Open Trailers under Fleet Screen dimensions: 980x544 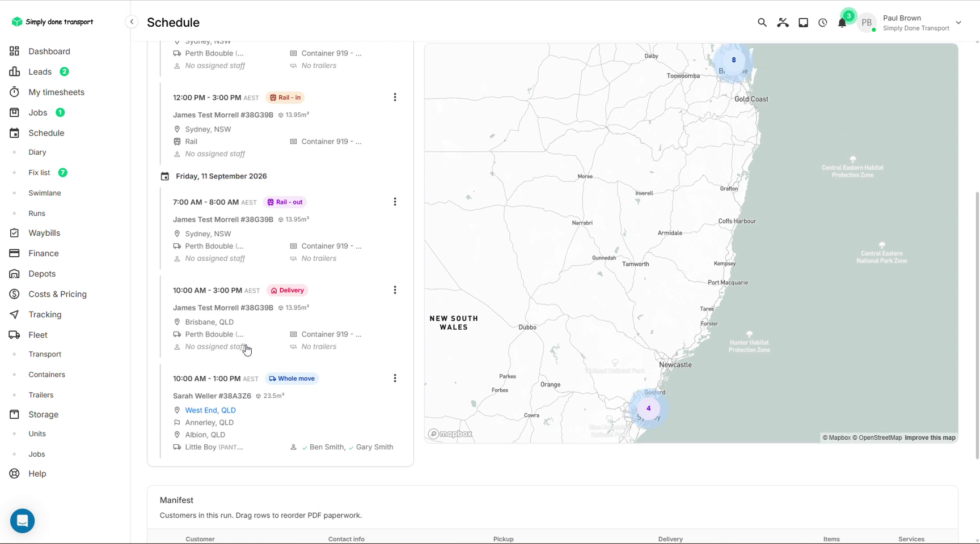tap(41, 395)
